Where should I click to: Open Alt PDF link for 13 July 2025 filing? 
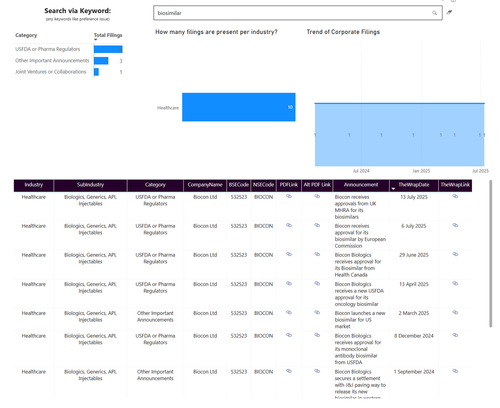pos(317,196)
